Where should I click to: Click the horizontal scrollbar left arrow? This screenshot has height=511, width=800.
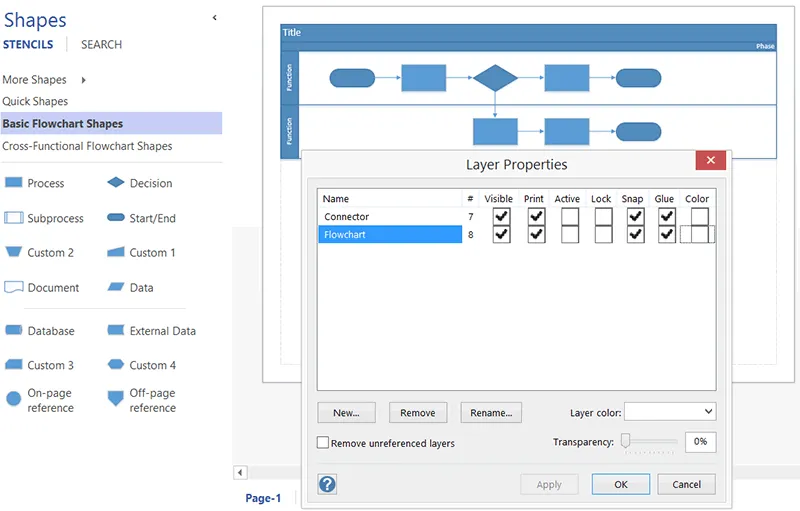tap(240, 472)
